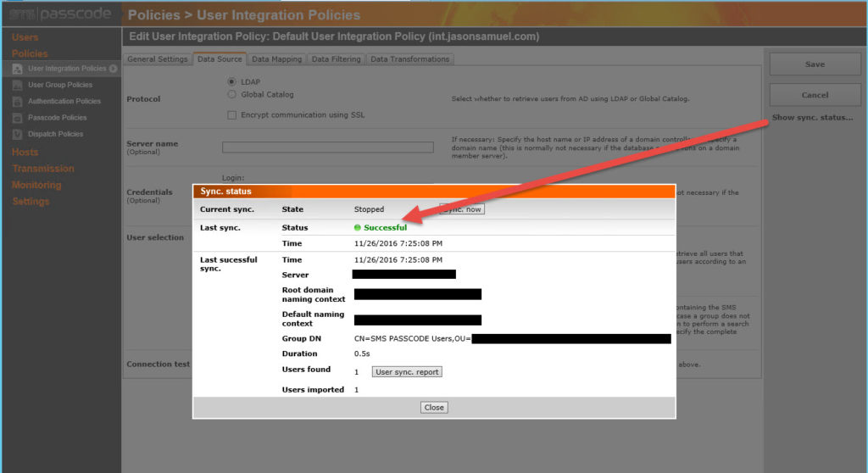Click the Dispatch Policies icon
Screen dimensions: 868x473
[x=18, y=134]
